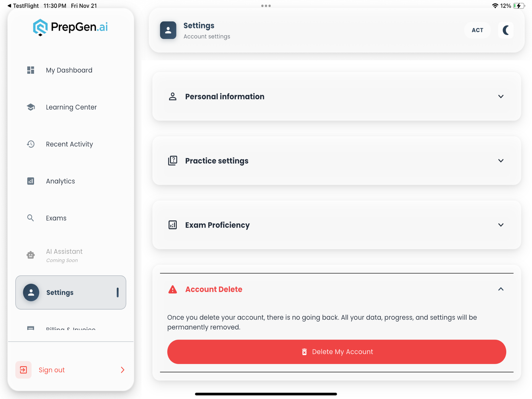532x399 pixels.
Task: Expand the Practice settings chevron
Action: tap(501, 161)
